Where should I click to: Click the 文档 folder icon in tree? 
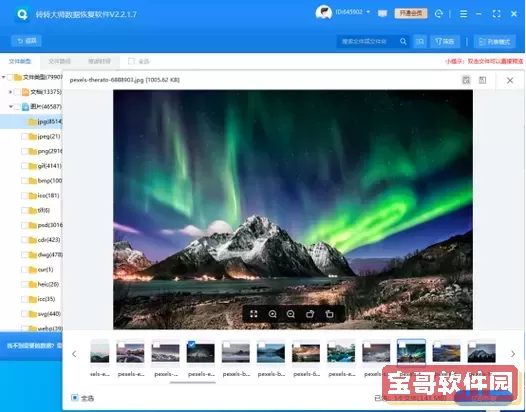pos(25,92)
